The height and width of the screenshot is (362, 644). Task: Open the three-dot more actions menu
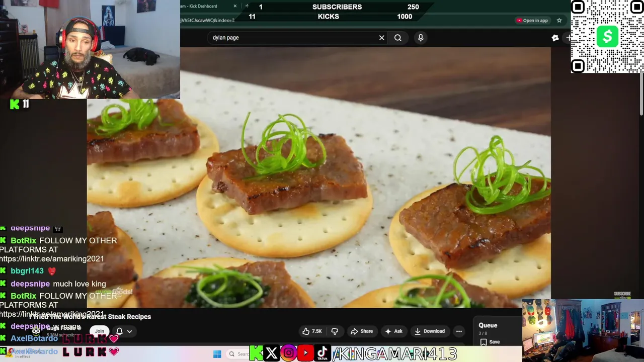[x=459, y=331]
